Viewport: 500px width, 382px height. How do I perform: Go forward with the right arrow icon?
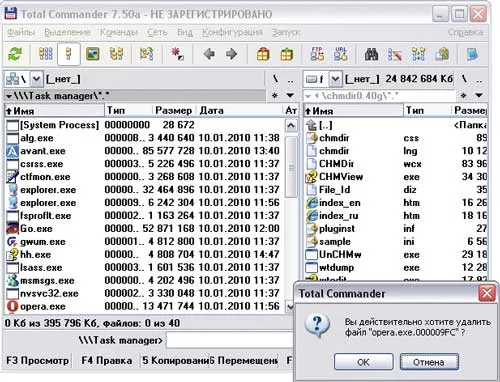[x=232, y=54]
